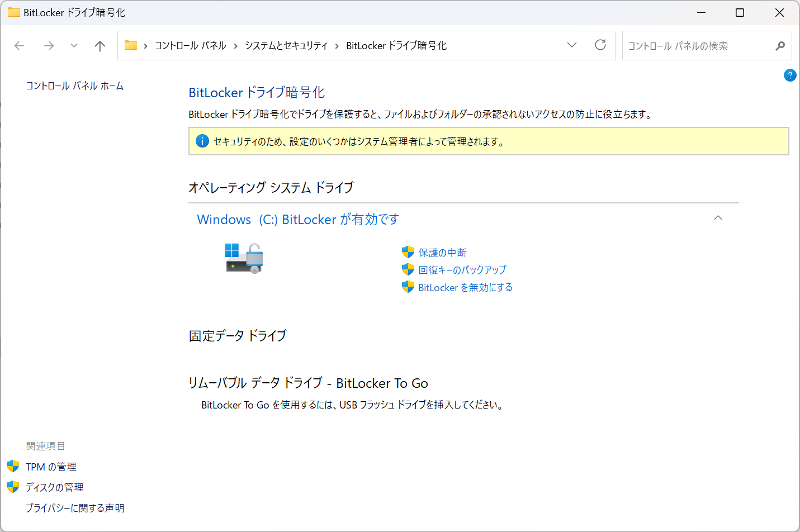This screenshot has height=532, width=800.
Task: Collapse the Windows (C:) drive section
Action: [x=718, y=218]
